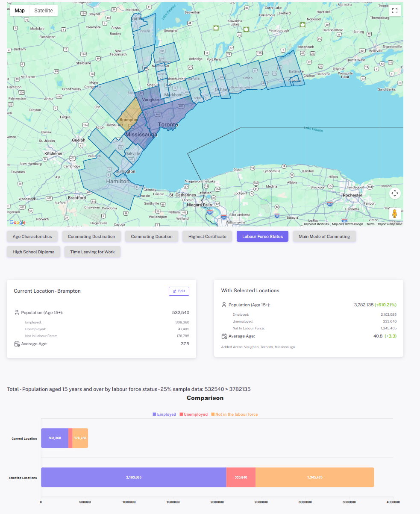Click Brampton average age value 37.5
This screenshot has height=514, width=420.
coord(185,344)
